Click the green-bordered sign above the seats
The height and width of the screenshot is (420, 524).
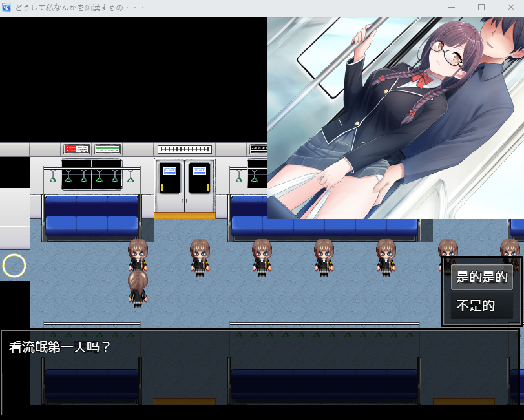pyautogui.click(x=107, y=149)
